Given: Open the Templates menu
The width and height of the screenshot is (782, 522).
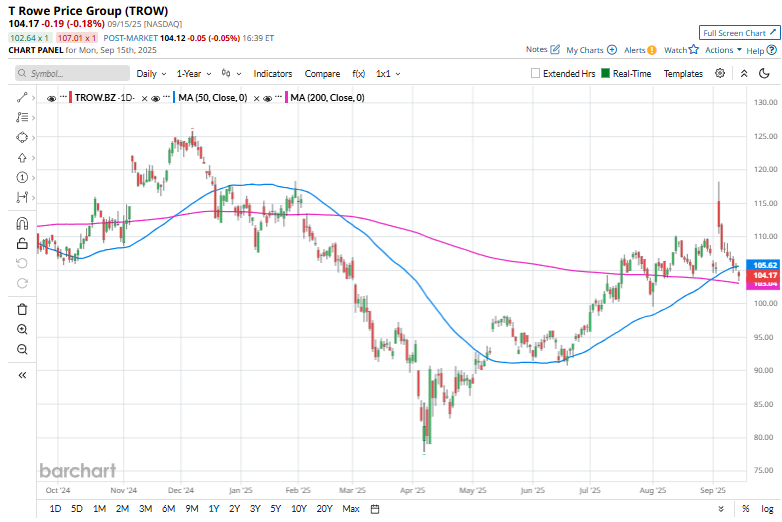Looking at the screenshot, I should (683, 73).
